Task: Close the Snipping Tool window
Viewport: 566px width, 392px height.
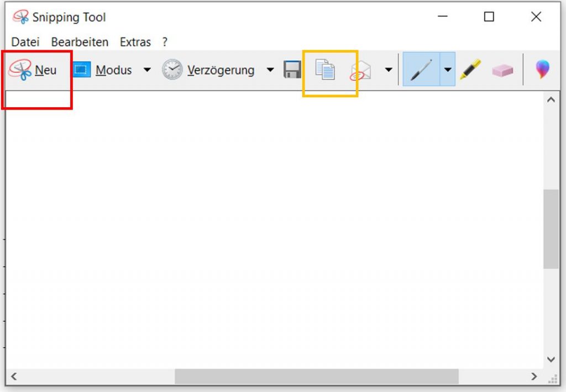Action: click(x=536, y=16)
